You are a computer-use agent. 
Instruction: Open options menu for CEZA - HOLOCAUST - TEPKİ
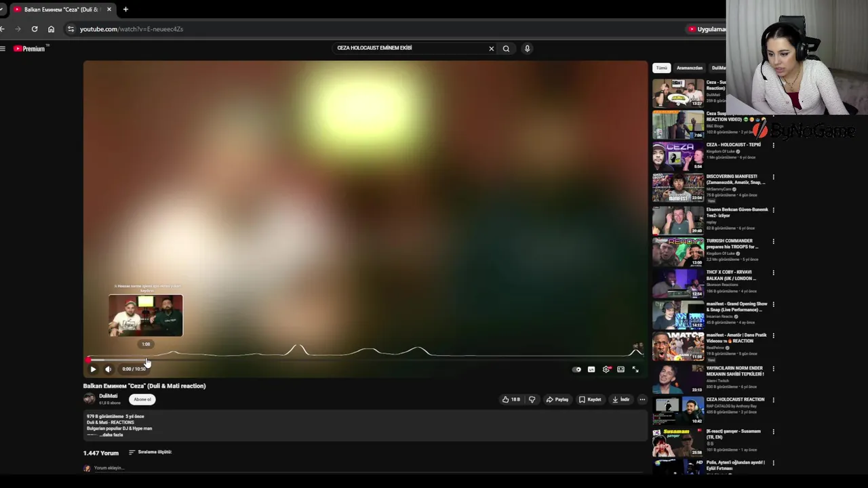(x=773, y=145)
